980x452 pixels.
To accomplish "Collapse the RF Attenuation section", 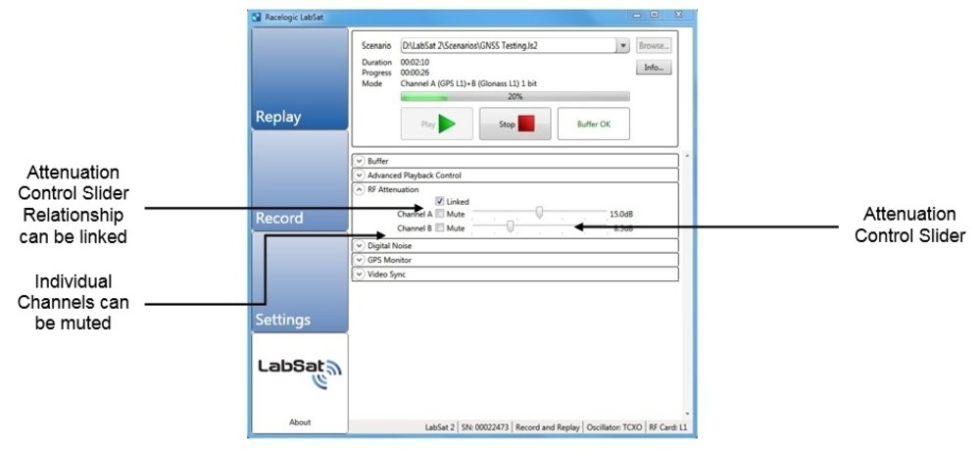I will pos(360,189).
